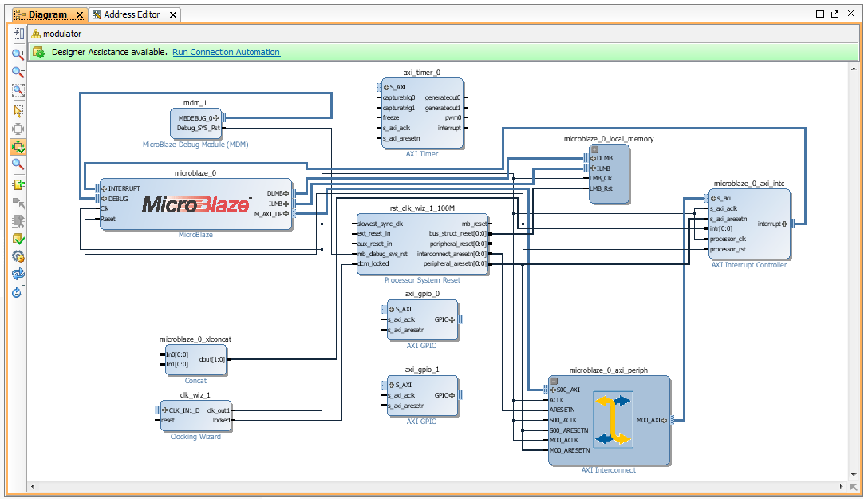868x499 pixels.
Task: Expand the microblaze_0_axi_periph hierarchy block
Action: [554, 381]
